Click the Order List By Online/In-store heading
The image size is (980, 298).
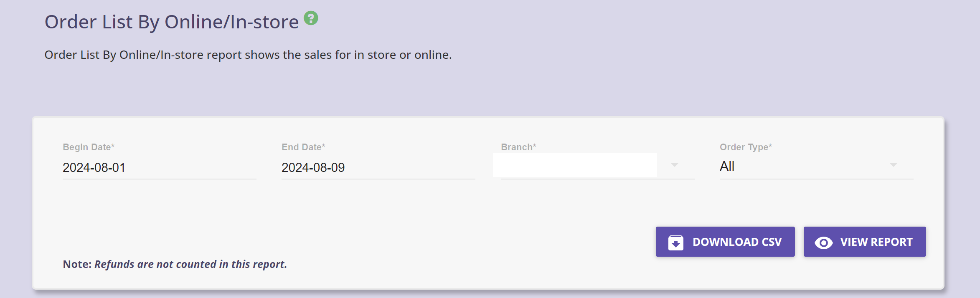point(172,22)
